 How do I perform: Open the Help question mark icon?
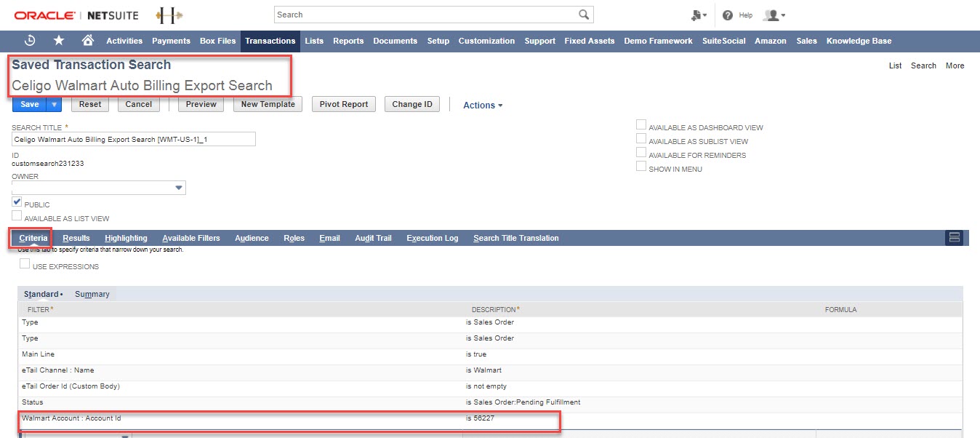point(727,15)
